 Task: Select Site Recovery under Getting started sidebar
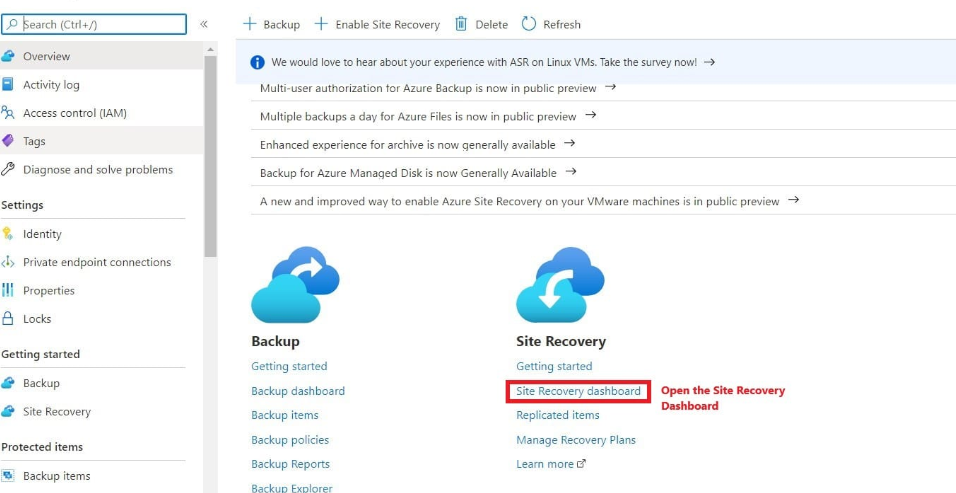pyautogui.click(x=101, y=411)
